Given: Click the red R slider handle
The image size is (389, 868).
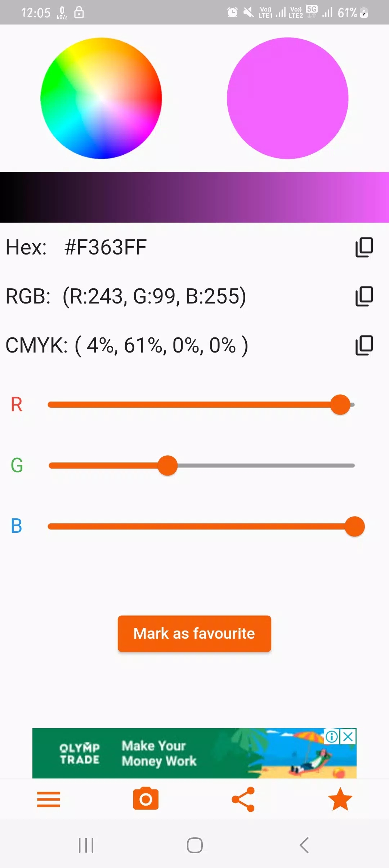Looking at the screenshot, I should click(340, 404).
